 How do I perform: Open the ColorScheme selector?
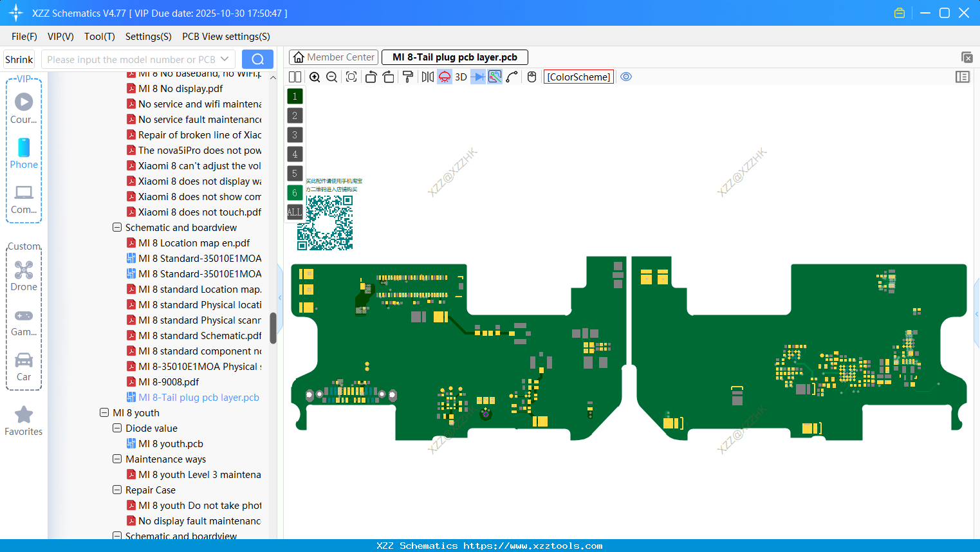[579, 77]
